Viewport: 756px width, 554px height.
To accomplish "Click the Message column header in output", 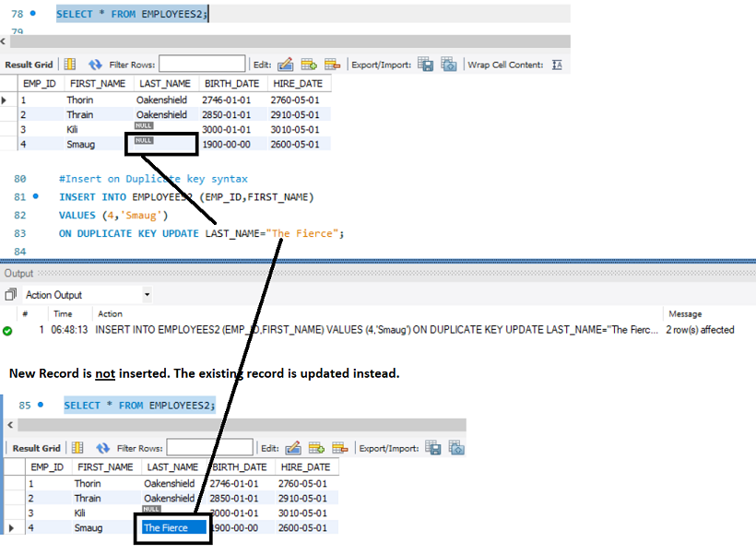I will coord(685,314).
